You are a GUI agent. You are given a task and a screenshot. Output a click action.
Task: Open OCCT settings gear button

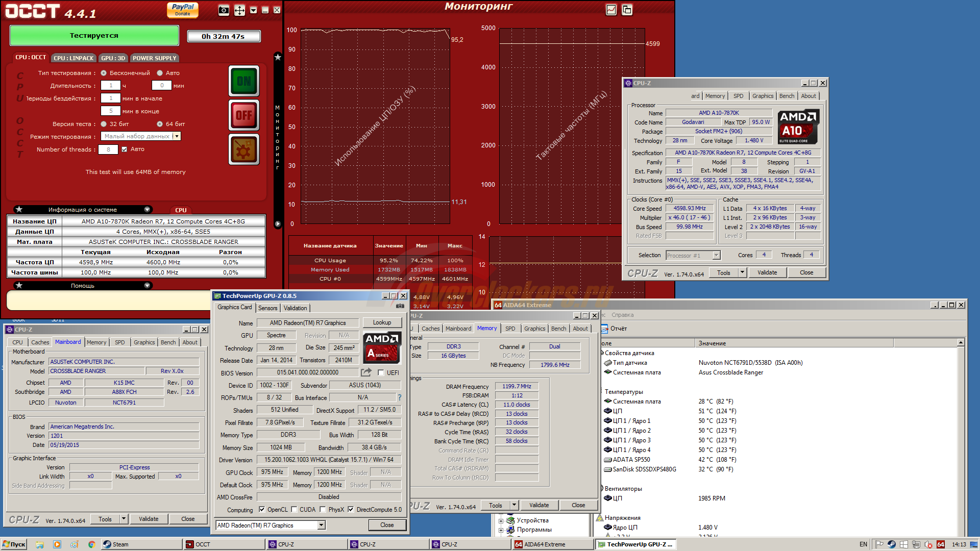pyautogui.click(x=244, y=149)
